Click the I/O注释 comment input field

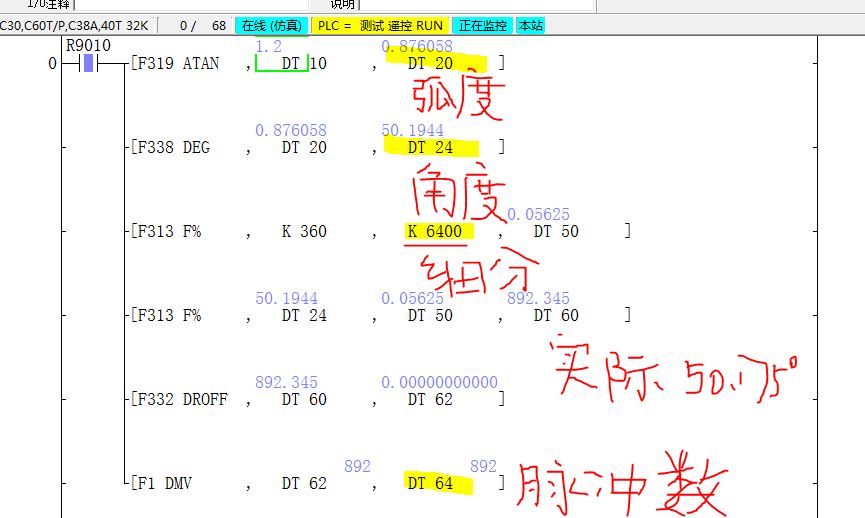190,5
